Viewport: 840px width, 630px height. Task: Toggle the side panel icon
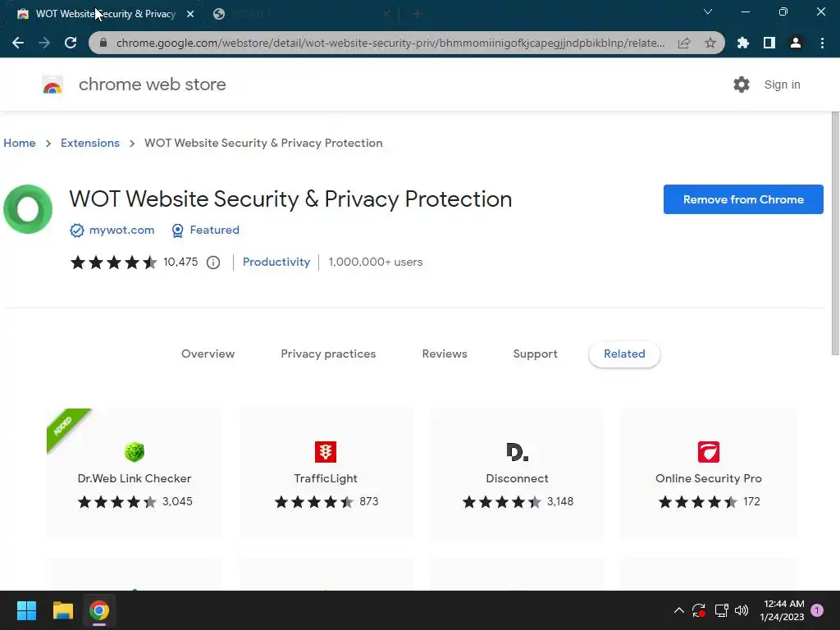pos(769,43)
